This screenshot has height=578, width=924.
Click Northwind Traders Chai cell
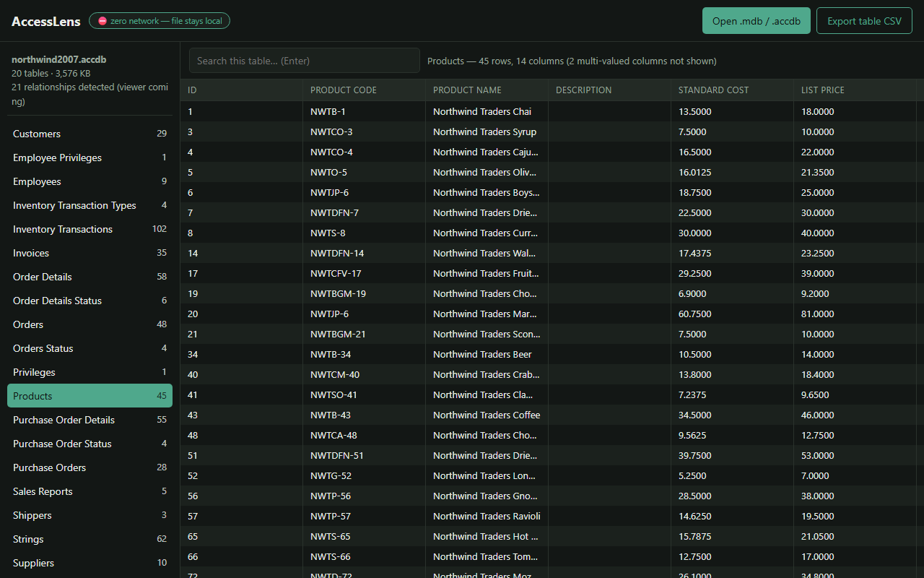[487, 111]
